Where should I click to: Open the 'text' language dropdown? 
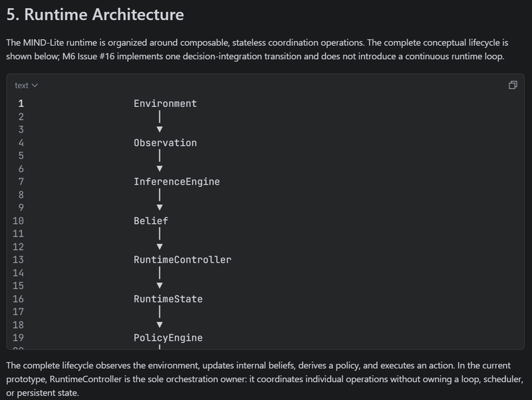(26, 86)
